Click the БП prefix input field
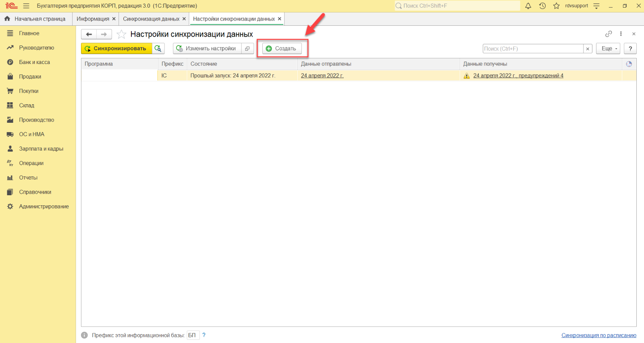Screen dimensions: 644x343 (193, 335)
